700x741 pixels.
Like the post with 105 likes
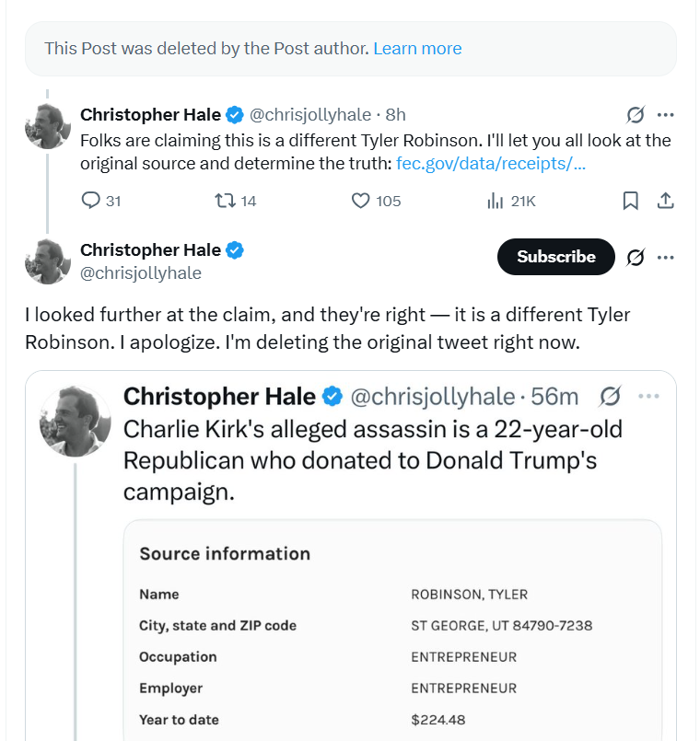click(376, 201)
